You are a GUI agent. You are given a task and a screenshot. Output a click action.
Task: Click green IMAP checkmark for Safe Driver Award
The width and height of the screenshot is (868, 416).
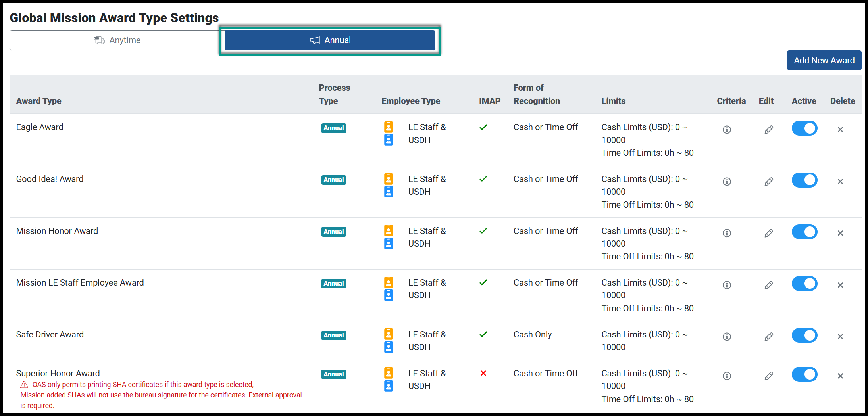pyautogui.click(x=483, y=334)
